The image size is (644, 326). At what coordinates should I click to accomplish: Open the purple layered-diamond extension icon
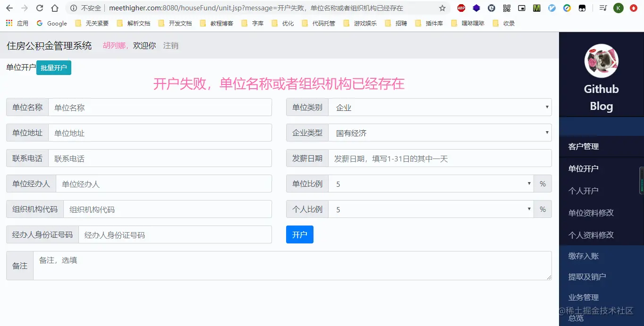pos(476,8)
